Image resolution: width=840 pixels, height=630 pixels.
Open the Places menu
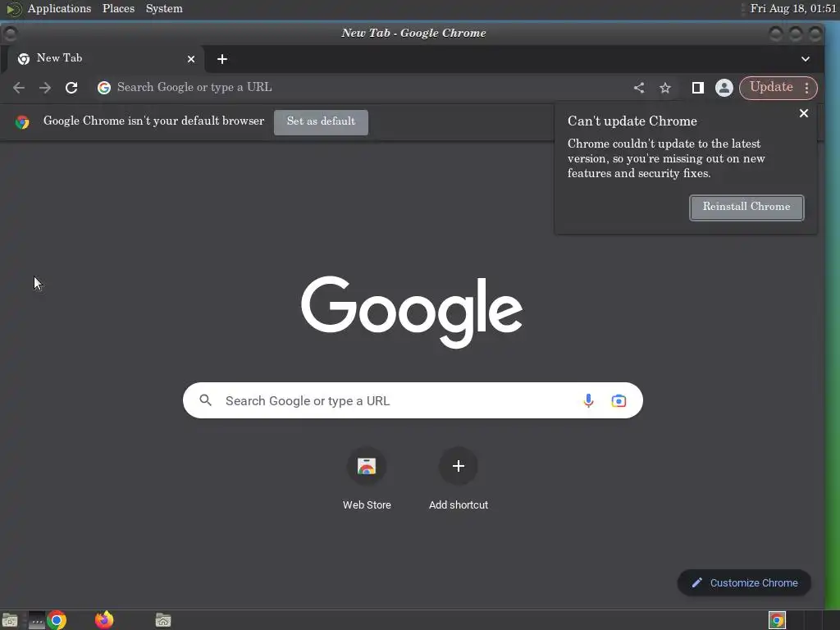tap(118, 8)
